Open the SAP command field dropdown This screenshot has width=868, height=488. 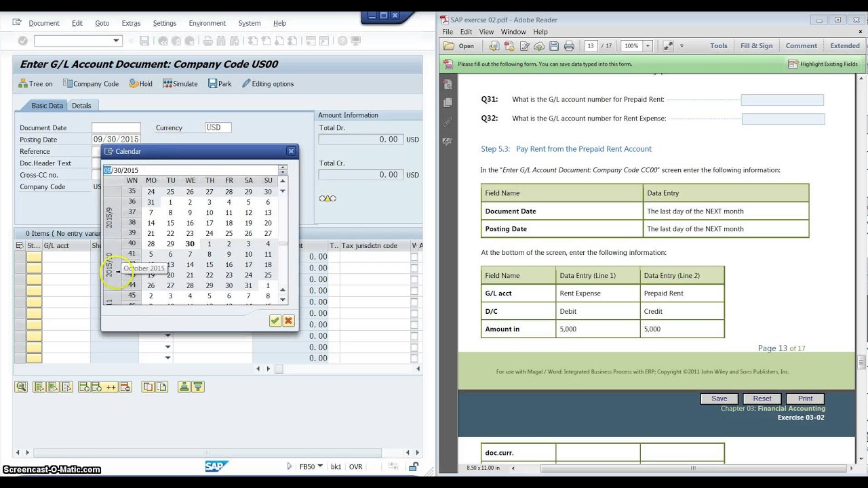116,41
